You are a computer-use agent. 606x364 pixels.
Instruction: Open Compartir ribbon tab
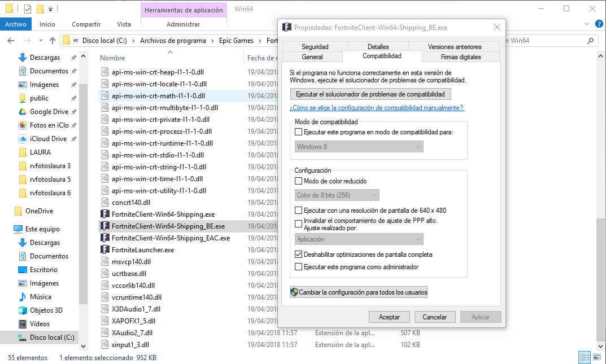(x=86, y=24)
